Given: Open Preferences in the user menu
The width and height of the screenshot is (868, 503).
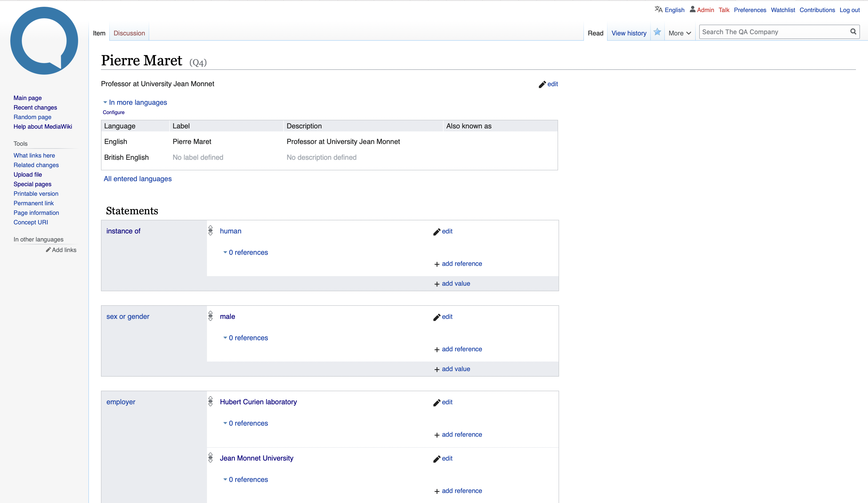Looking at the screenshot, I should click(x=750, y=10).
